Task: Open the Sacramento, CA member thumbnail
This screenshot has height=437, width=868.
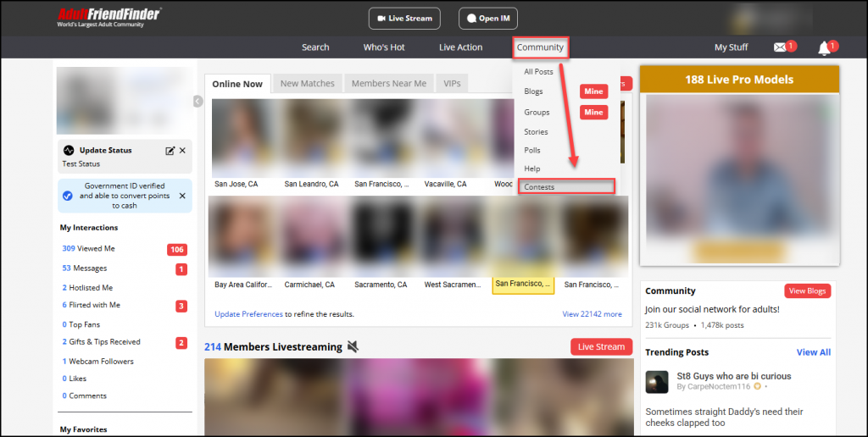Action: point(383,237)
